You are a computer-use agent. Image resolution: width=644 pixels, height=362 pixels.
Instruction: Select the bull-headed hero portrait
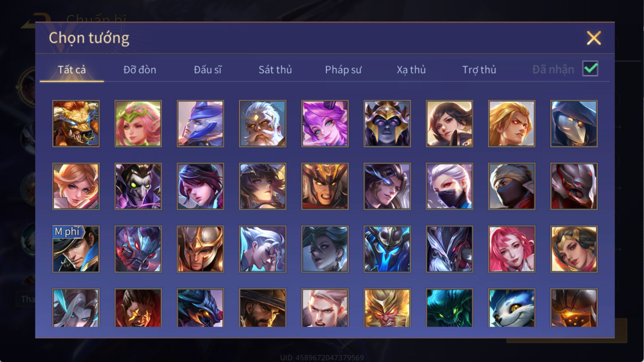pyautogui.click(x=76, y=123)
